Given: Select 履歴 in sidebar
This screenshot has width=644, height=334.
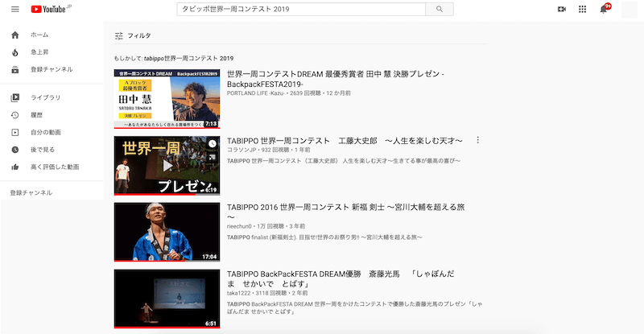Looking at the screenshot, I should [x=36, y=115].
